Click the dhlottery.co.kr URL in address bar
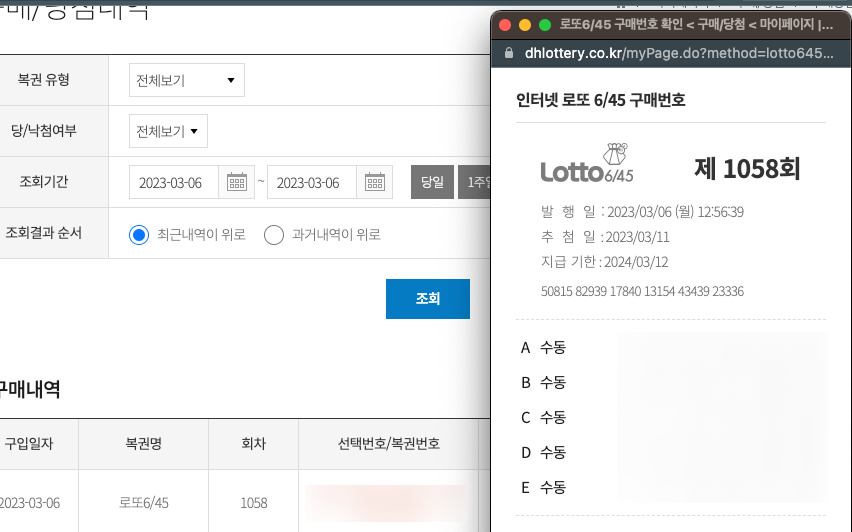The width and height of the screenshot is (852, 532). pos(679,53)
